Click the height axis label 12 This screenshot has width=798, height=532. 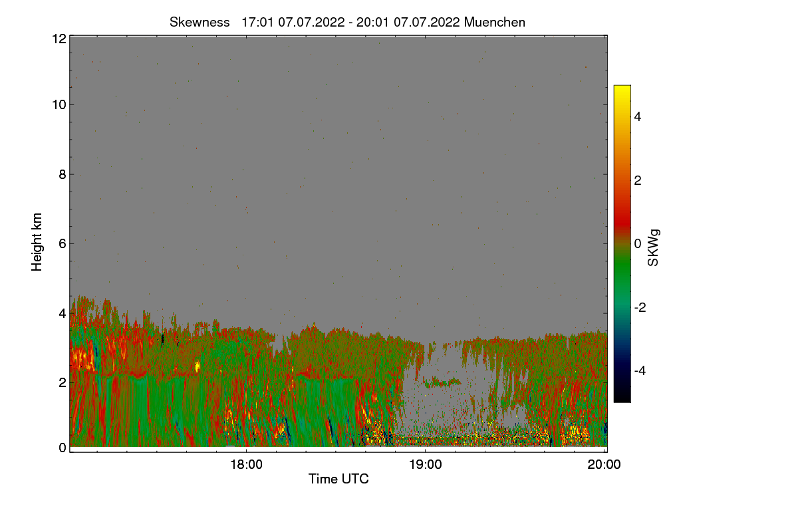tap(58, 39)
